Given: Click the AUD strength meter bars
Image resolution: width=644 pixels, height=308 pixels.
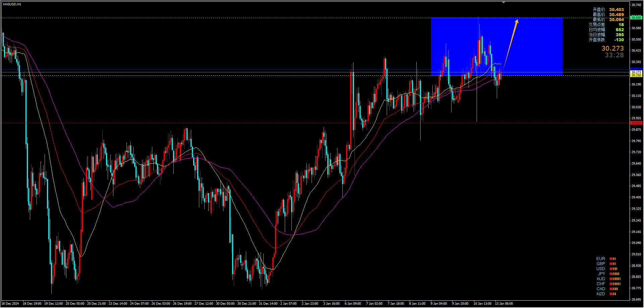Looking at the screenshot, I should coord(615,279).
